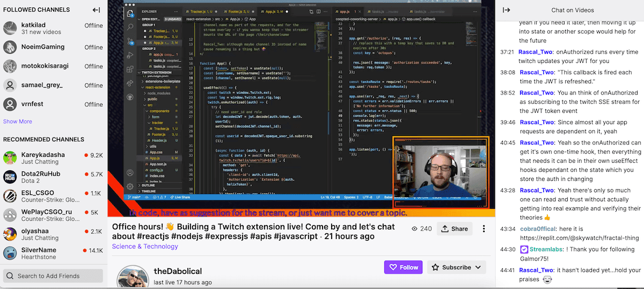Click Recommended Channels heading
This screenshot has height=289, width=644.
pos(44,139)
